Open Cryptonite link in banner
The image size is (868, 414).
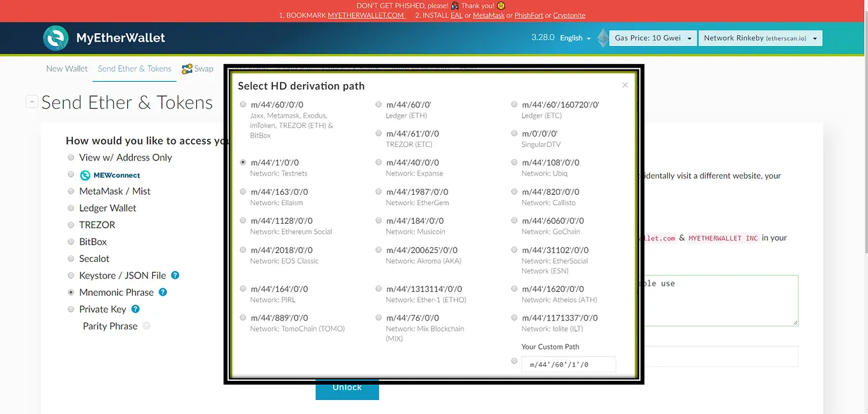(x=569, y=15)
